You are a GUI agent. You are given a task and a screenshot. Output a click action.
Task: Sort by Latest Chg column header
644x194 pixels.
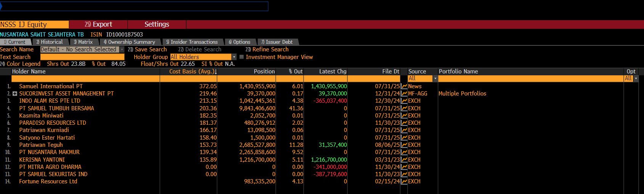tap(333, 72)
